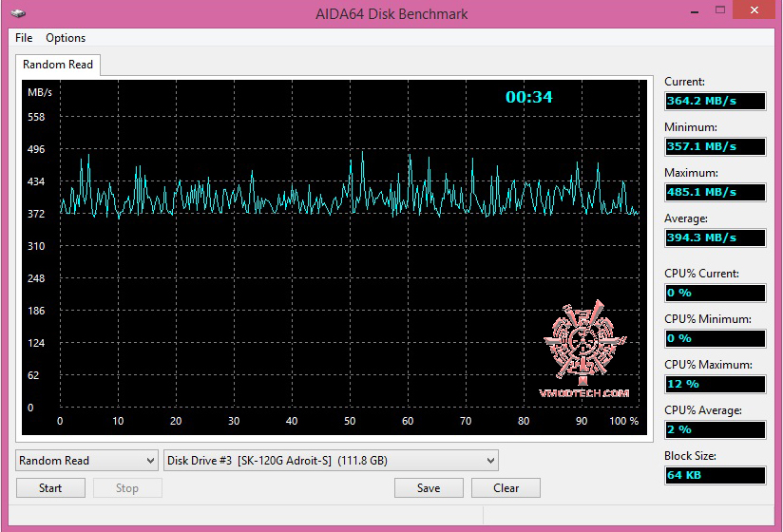This screenshot has width=783, height=532.
Task: Click the Start button
Action: (x=50, y=488)
